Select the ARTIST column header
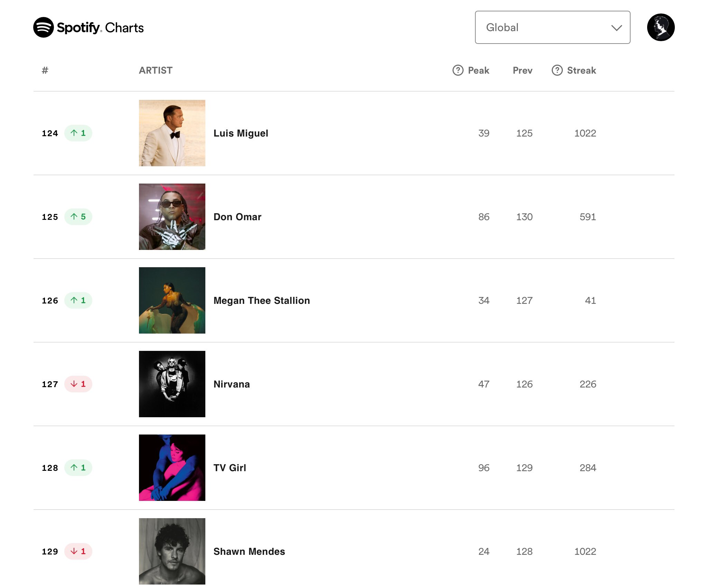Image resolution: width=708 pixels, height=588 pixels. coord(156,71)
